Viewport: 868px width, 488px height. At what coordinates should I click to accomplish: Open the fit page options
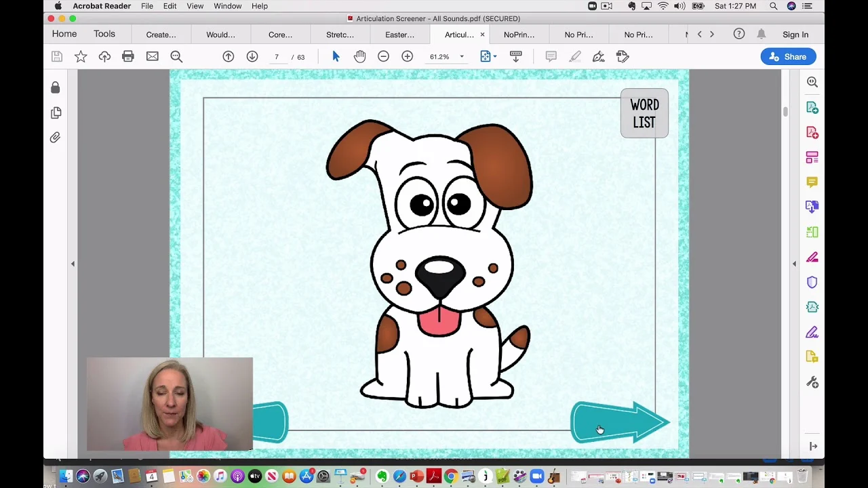488,57
